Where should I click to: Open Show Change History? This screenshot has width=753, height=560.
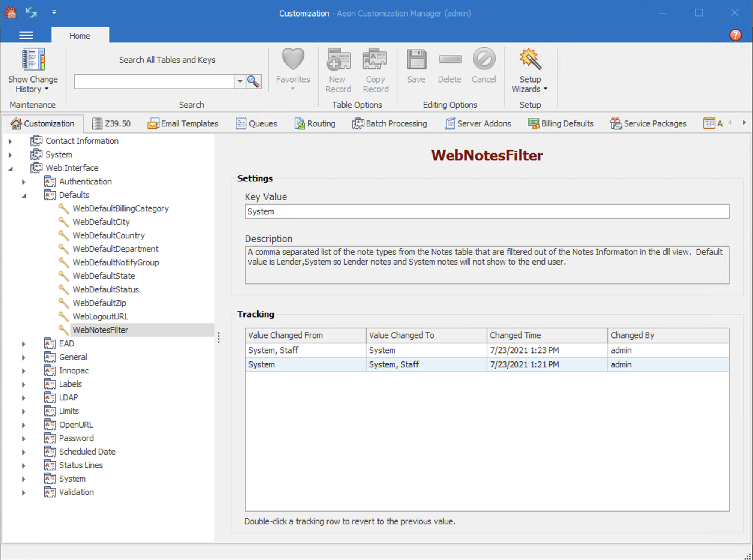click(x=33, y=71)
